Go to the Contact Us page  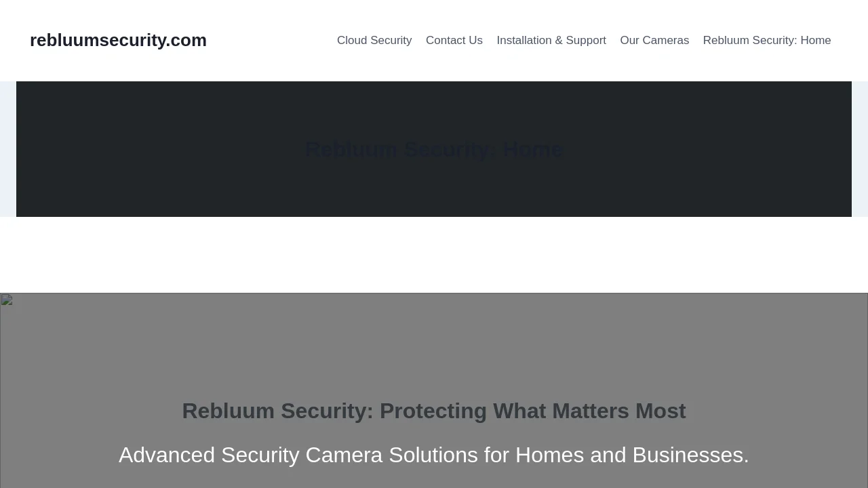tap(454, 41)
